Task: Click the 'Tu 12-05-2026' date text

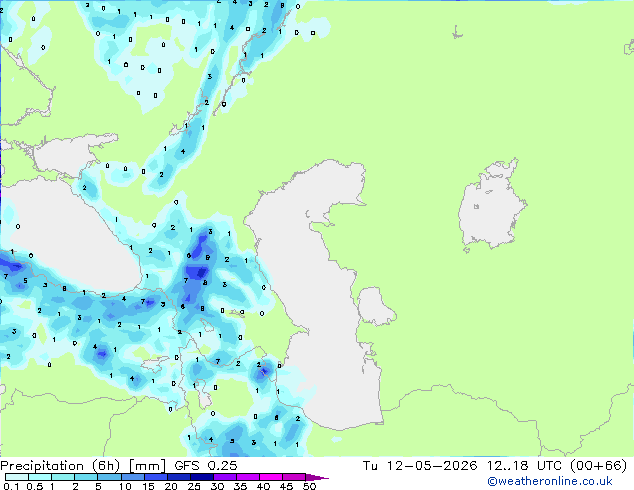Action: pyautogui.click(x=420, y=466)
